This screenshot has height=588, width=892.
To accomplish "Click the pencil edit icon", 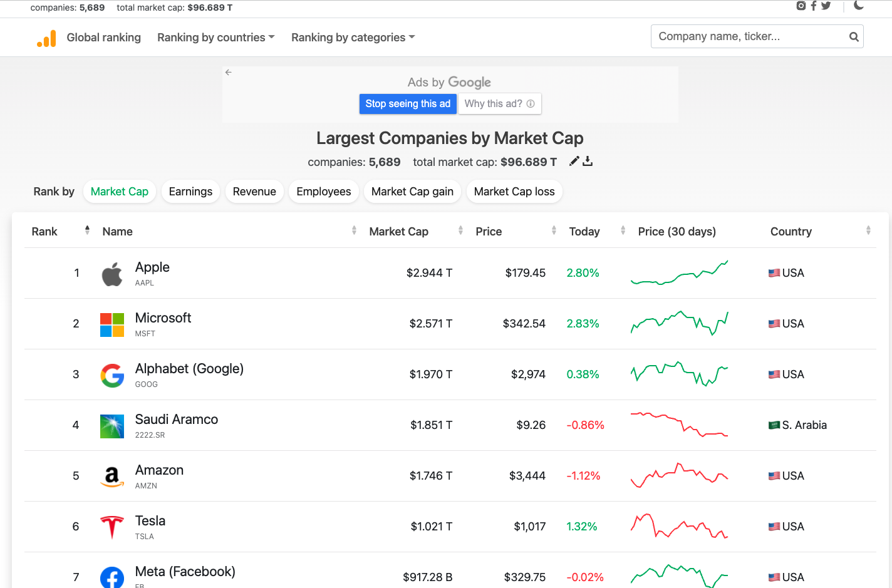I will (x=574, y=162).
